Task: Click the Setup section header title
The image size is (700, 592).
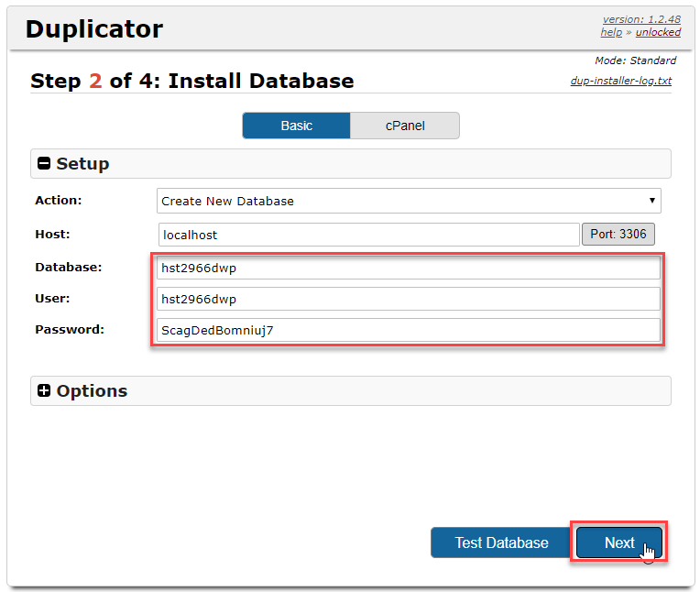Action: coord(82,164)
